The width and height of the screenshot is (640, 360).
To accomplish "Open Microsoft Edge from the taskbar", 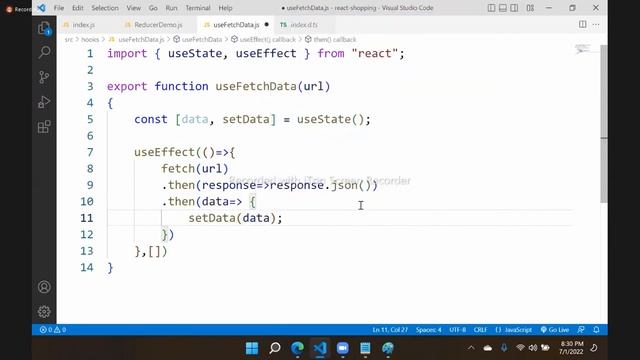I will coord(298,348).
